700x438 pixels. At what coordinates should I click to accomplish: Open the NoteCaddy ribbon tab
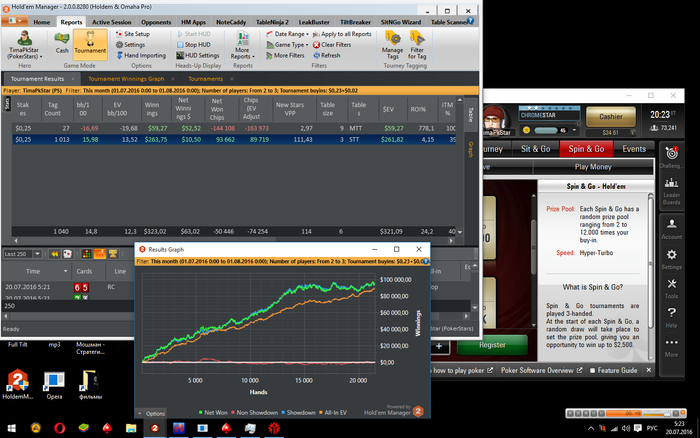pos(231,22)
